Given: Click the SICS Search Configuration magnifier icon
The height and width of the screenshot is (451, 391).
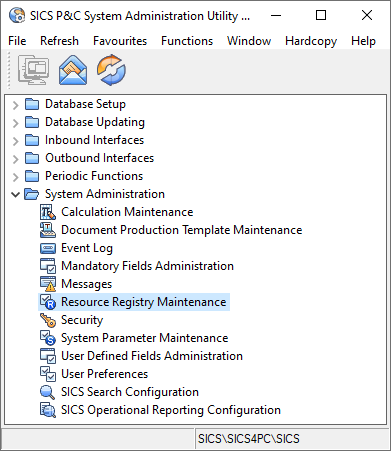Looking at the screenshot, I should pyautogui.click(x=48, y=392).
